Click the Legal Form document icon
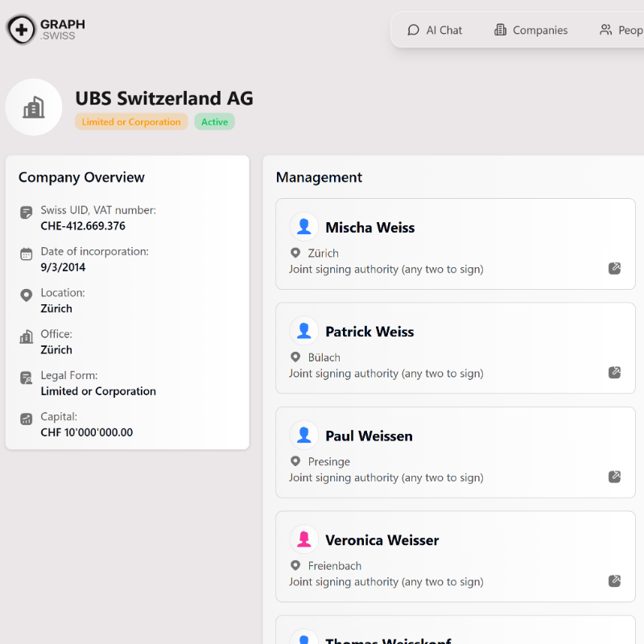 click(x=27, y=378)
